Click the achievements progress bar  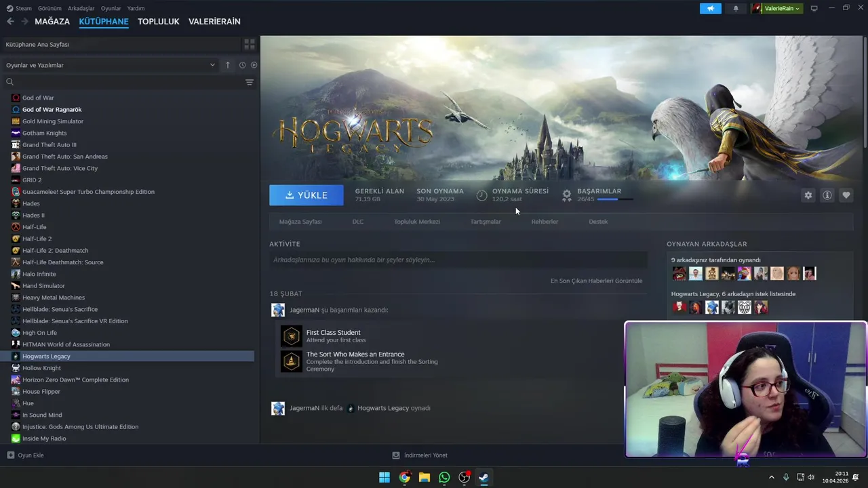[615, 199]
